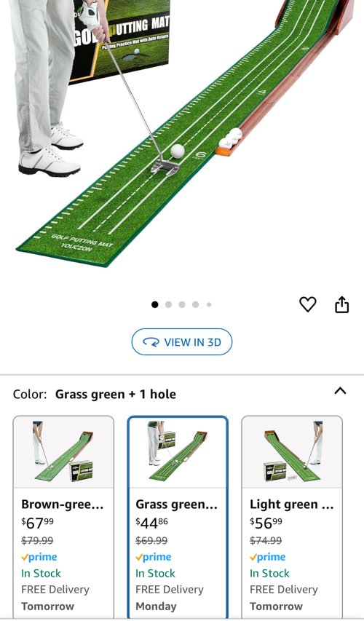Go to second image carousel dot

(x=168, y=304)
